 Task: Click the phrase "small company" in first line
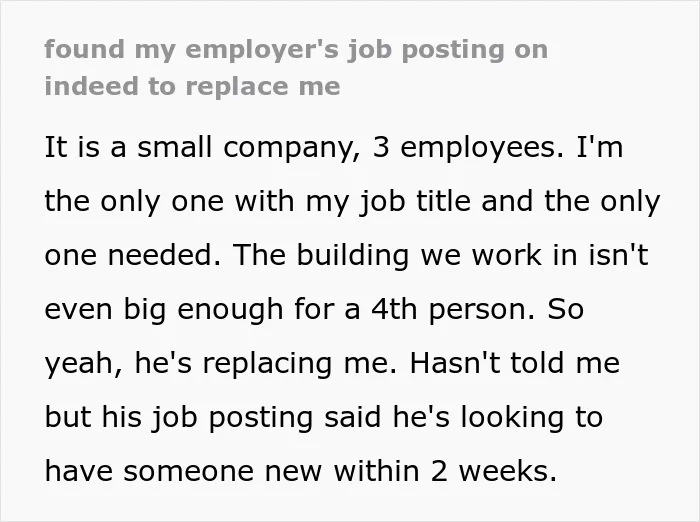pos(245,149)
